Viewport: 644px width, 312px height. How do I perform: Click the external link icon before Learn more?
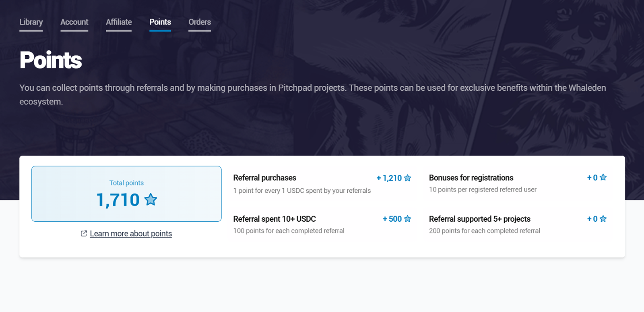[x=84, y=233]
